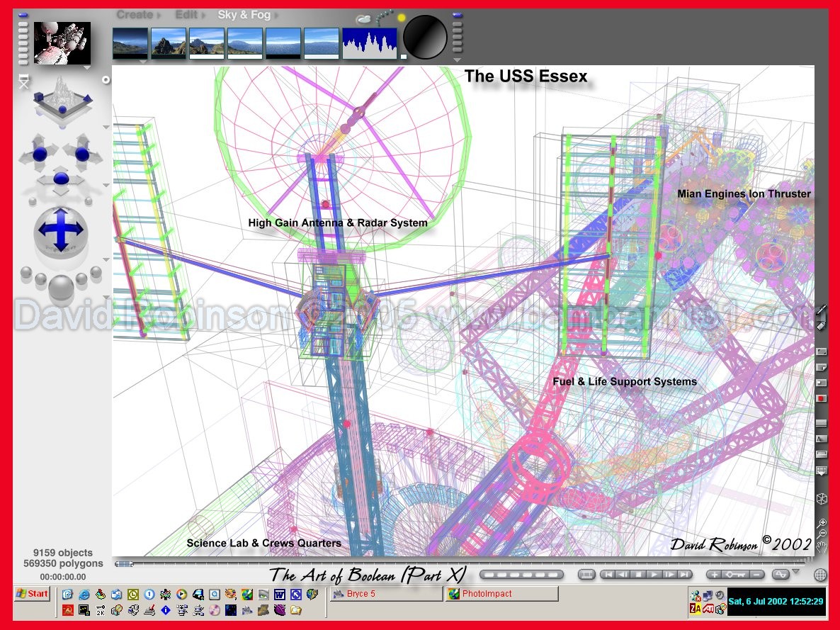Screen dimensions: 840x630
Task: Select the first Sky mode thumbnail
Action: pos(130,43)
